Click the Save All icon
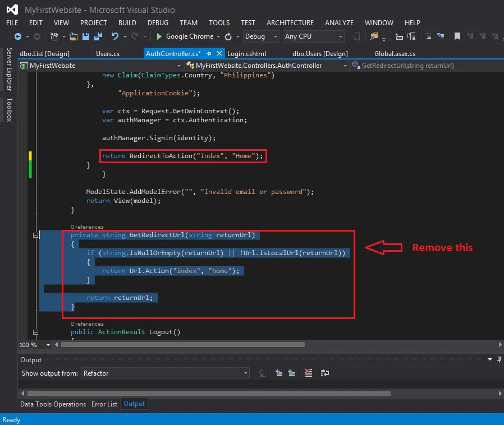Screen dimensions: 504x425 click(x=98, y=36)
